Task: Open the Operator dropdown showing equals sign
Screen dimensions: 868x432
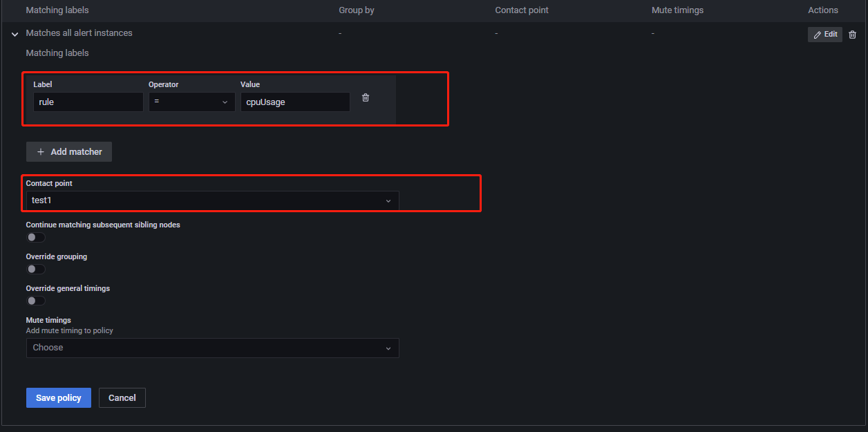Action: (191, 102)
